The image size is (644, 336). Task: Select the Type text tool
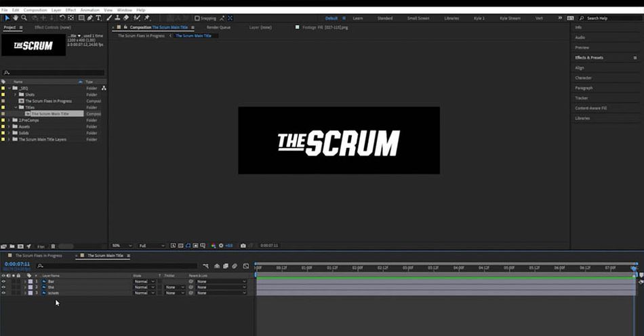click(98, 18)
